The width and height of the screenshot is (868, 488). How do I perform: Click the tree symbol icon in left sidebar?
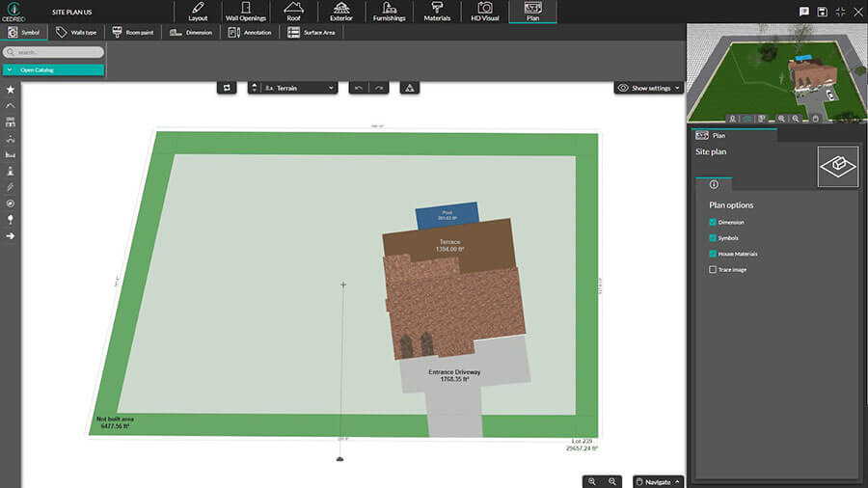click(10, 219)
